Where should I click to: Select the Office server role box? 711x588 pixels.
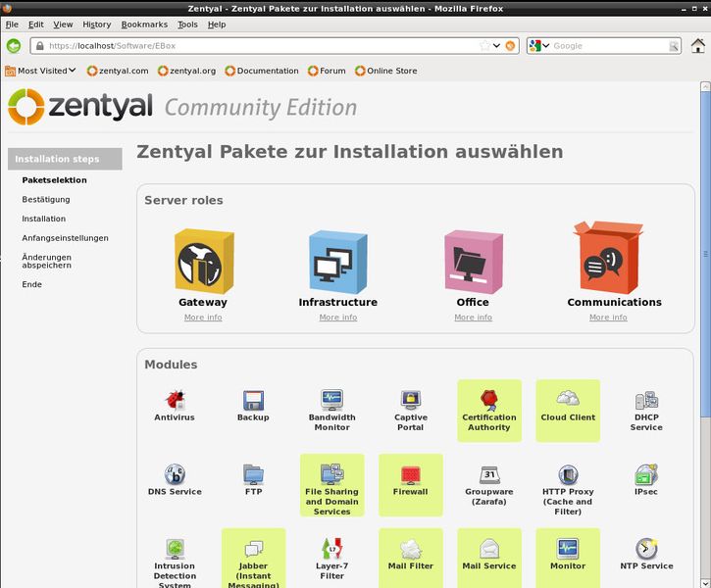point(474,262)
